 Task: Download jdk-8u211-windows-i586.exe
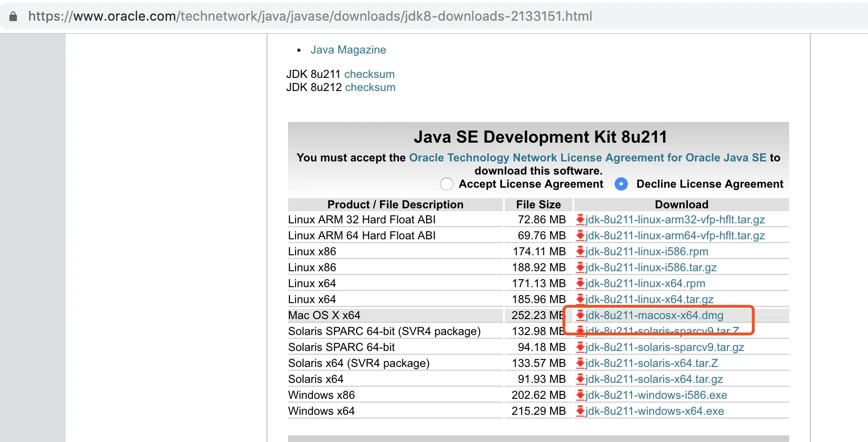(x=656, y=395)
